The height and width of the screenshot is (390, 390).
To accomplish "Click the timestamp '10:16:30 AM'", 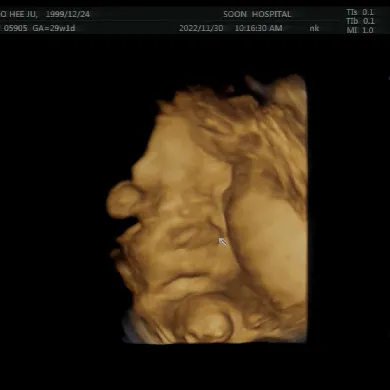I will click(x=259, y=28).
